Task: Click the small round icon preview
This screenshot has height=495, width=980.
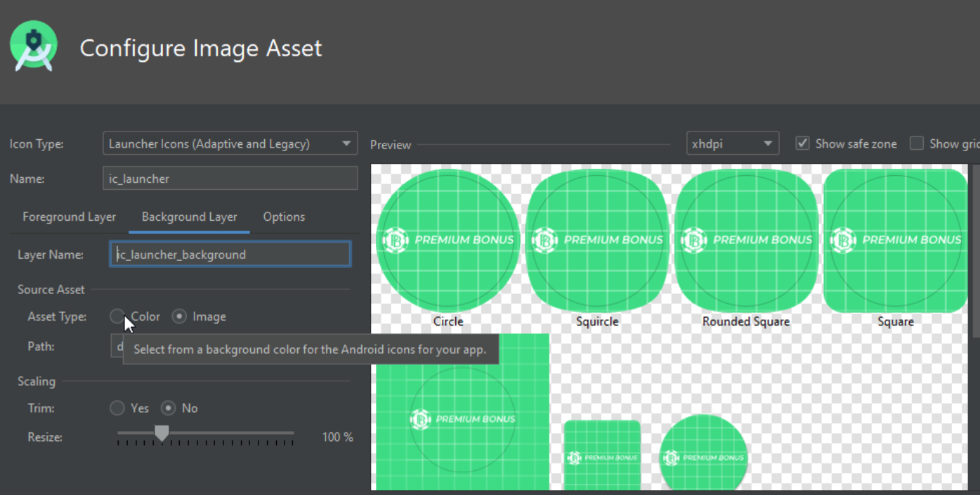Action: [x=703, y=452]
